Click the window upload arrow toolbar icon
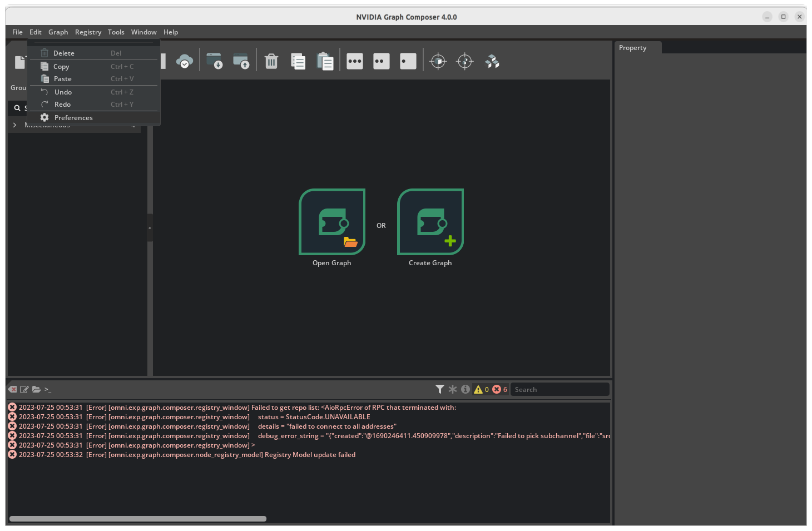 241,61
